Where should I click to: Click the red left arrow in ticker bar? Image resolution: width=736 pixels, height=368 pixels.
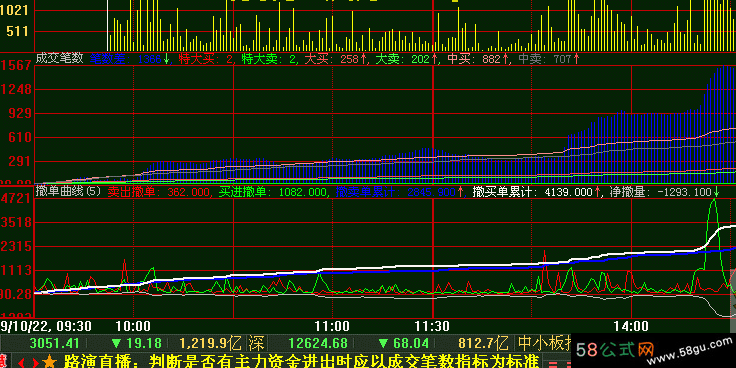(22, 362)
